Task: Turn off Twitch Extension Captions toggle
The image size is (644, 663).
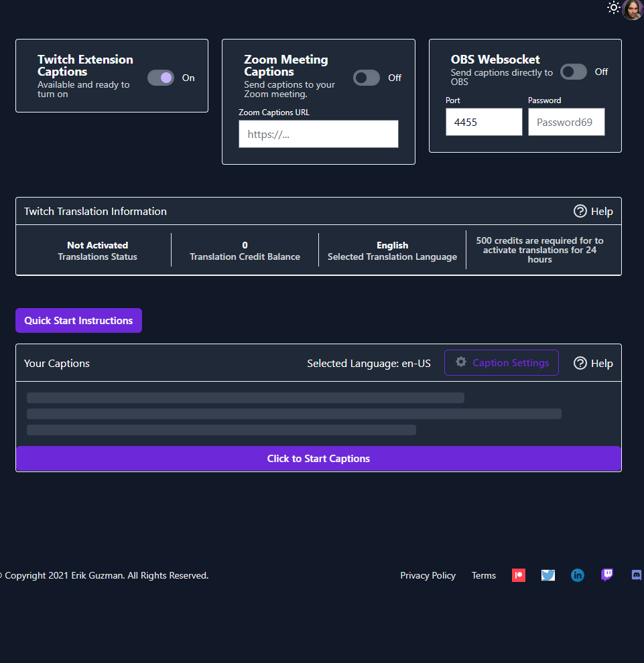Action: [161, 78]
